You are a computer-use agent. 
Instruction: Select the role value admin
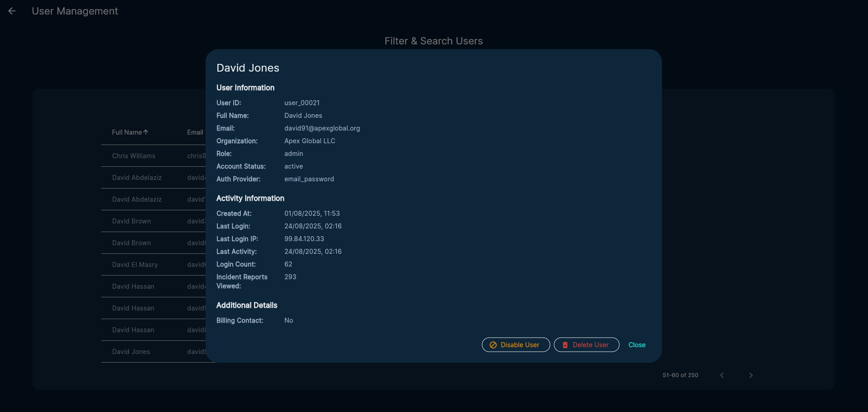coord(294,154)
